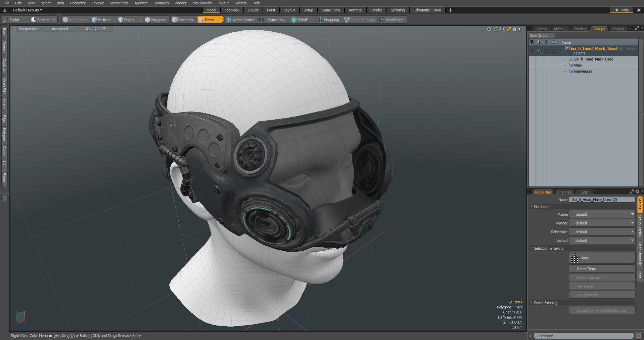644x340 pixels.
Task: Open the WorkPlane options
Action: point(392,20)
